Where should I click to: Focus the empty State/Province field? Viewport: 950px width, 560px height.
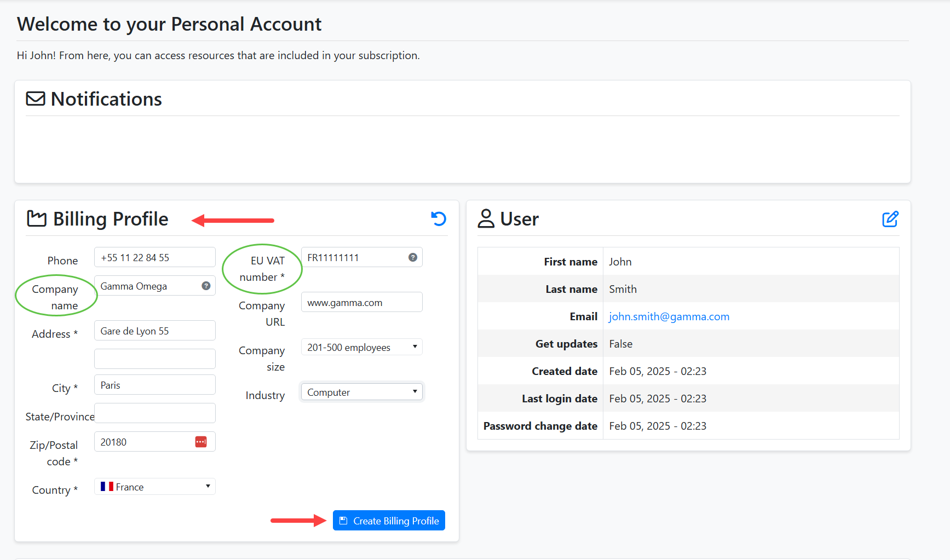[155, 413]
